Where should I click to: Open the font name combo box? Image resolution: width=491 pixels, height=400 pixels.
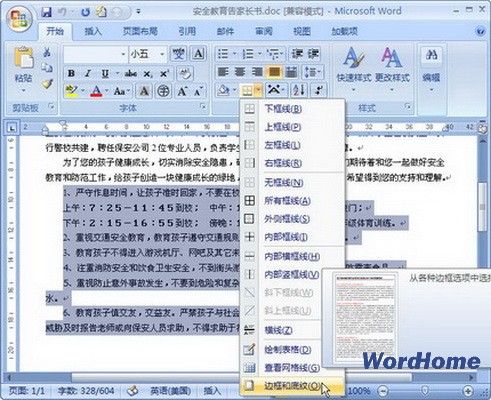(95, 54)
